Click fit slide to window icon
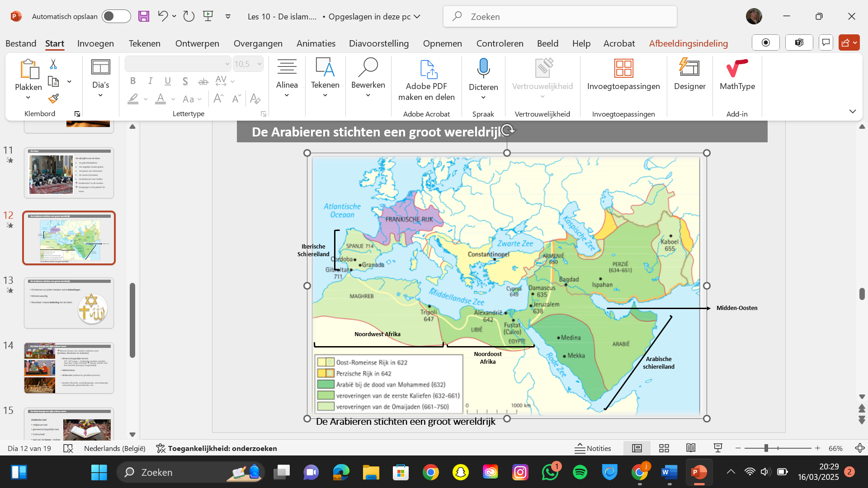This screenshot has height=488, width=868. tap(860, 448)
